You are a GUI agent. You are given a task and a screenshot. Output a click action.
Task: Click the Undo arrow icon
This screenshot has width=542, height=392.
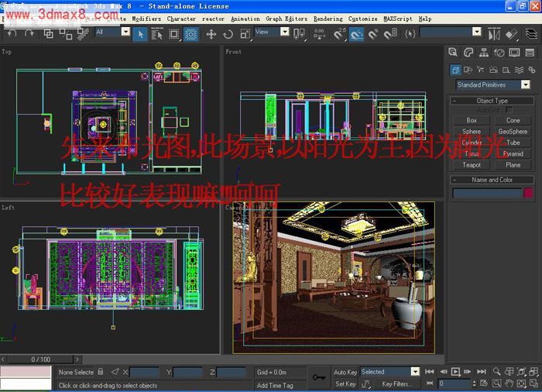tap(12, 33)
